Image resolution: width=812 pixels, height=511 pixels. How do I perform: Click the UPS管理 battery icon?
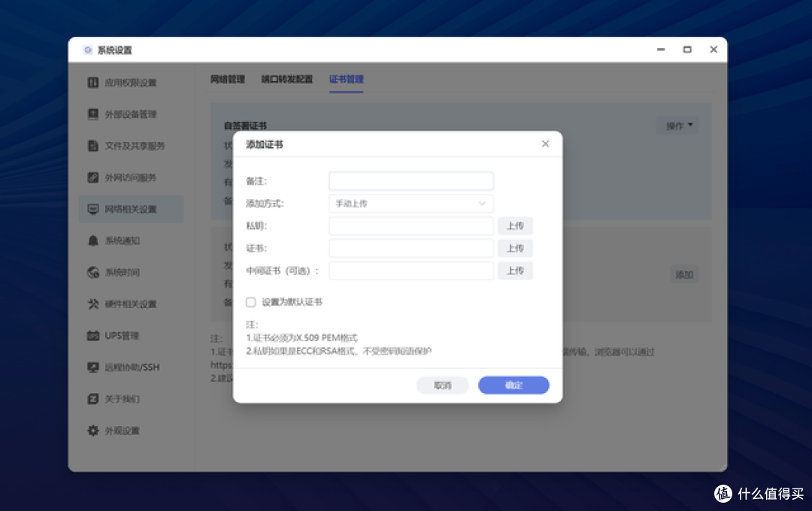93,335
